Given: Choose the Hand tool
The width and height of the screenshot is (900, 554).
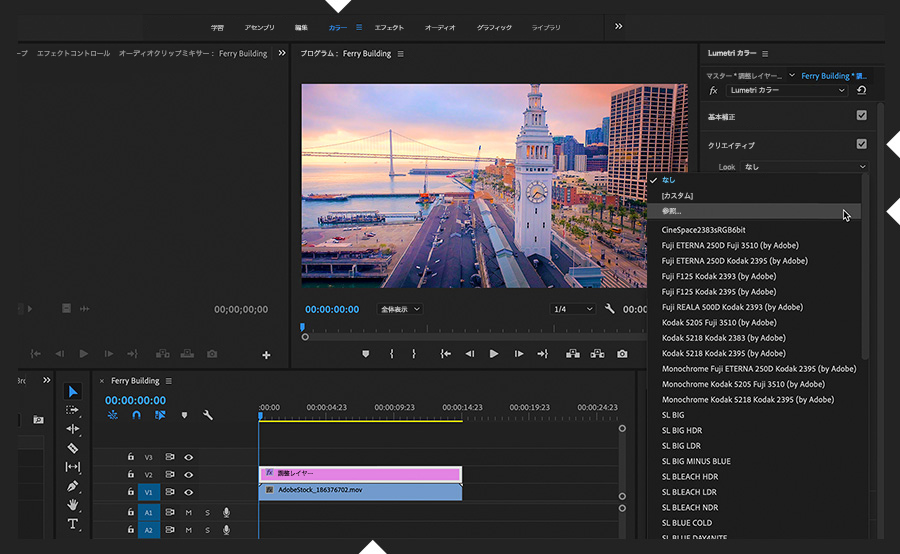Looking at the screenshot, I should pos(73,505).
